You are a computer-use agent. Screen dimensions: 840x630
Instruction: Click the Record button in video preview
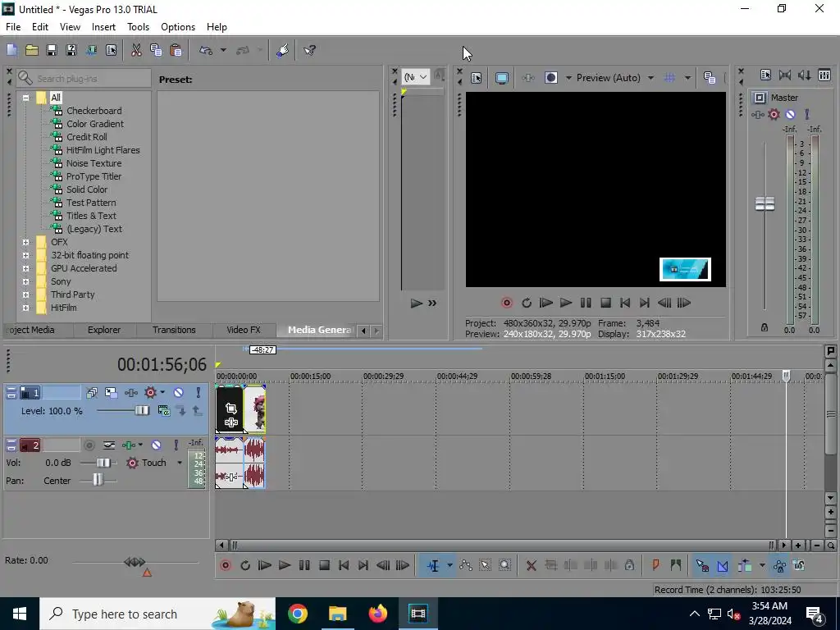pos(506,303)
